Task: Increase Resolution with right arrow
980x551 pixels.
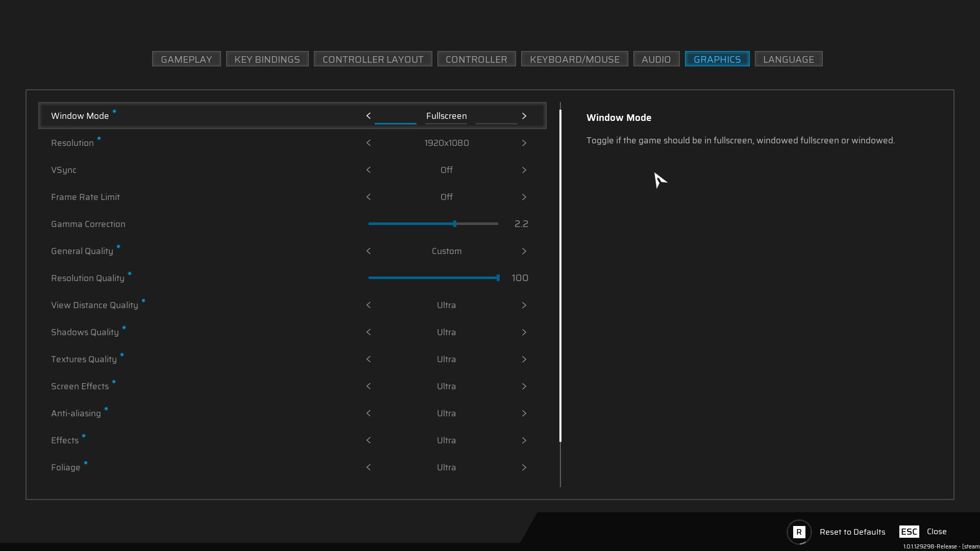Action: pyautogui.click(x=524, y=143)
